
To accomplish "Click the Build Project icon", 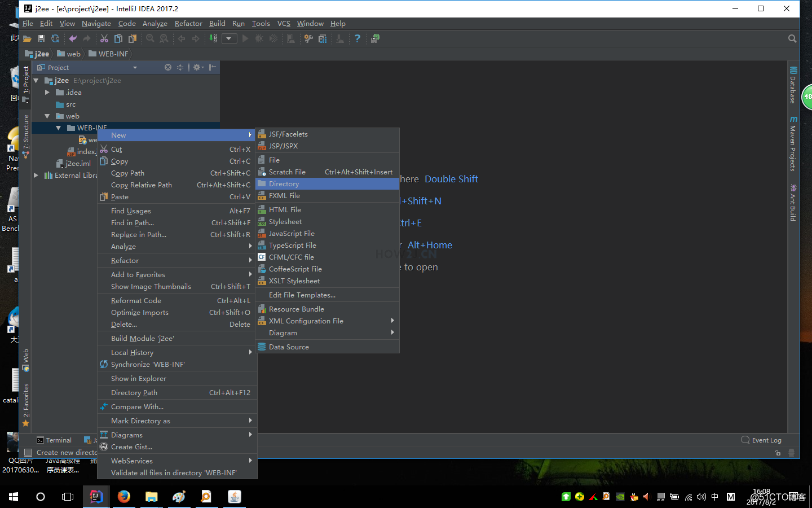I will tap(214, 38).
